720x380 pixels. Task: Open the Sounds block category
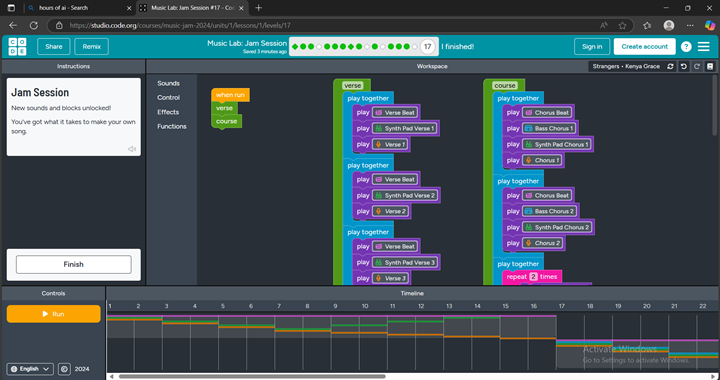[169, 84]
